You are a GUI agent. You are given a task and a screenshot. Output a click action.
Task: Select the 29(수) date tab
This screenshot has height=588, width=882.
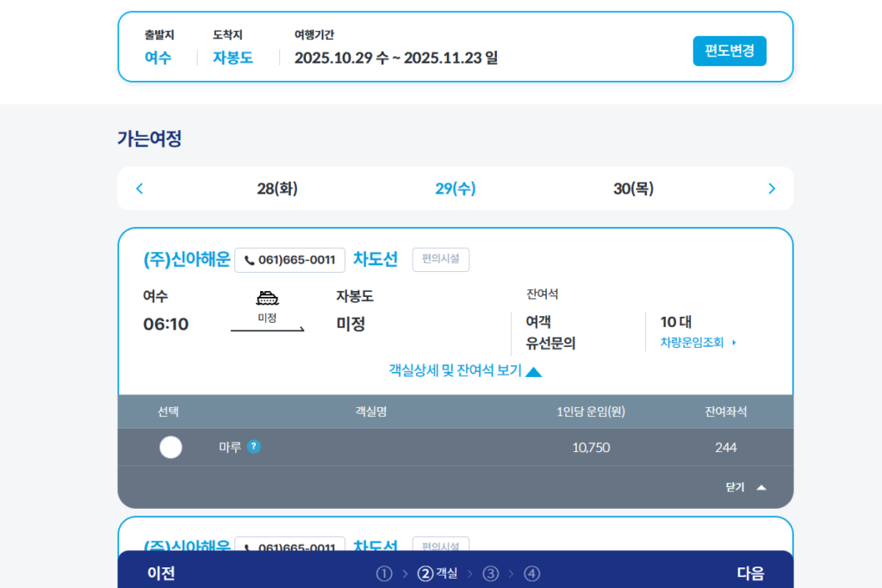pos(455,189)
